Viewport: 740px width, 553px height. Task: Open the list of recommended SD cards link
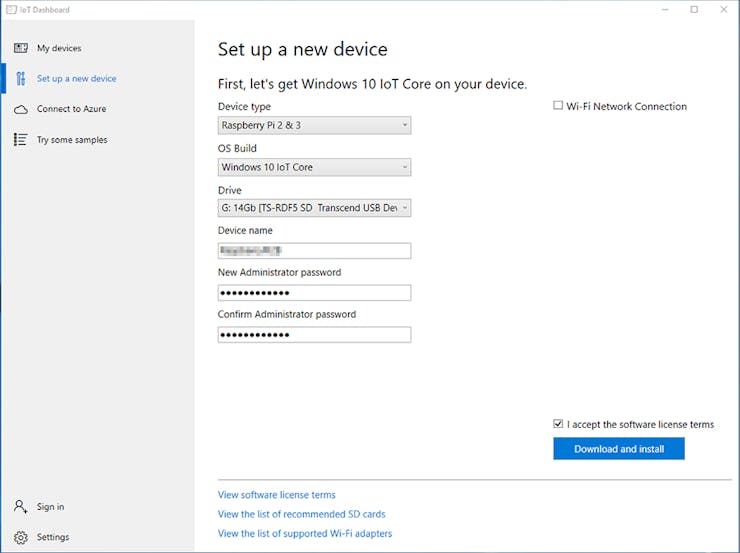coord(302,514)
